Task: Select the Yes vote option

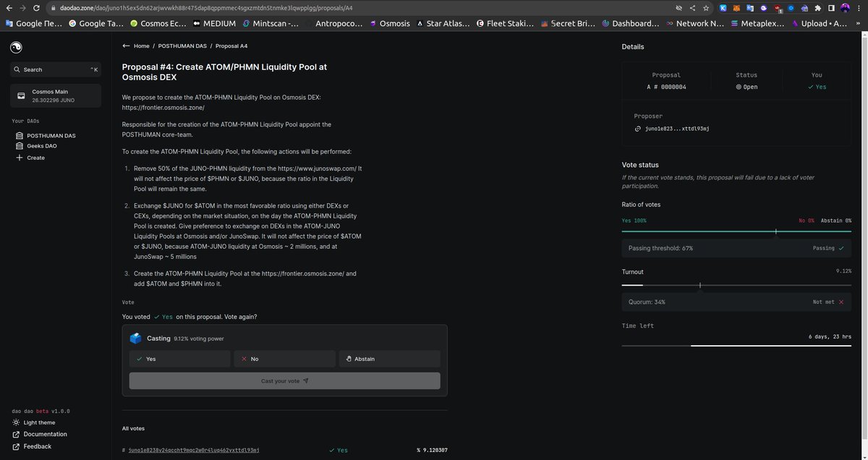Action: click(180, 359)
